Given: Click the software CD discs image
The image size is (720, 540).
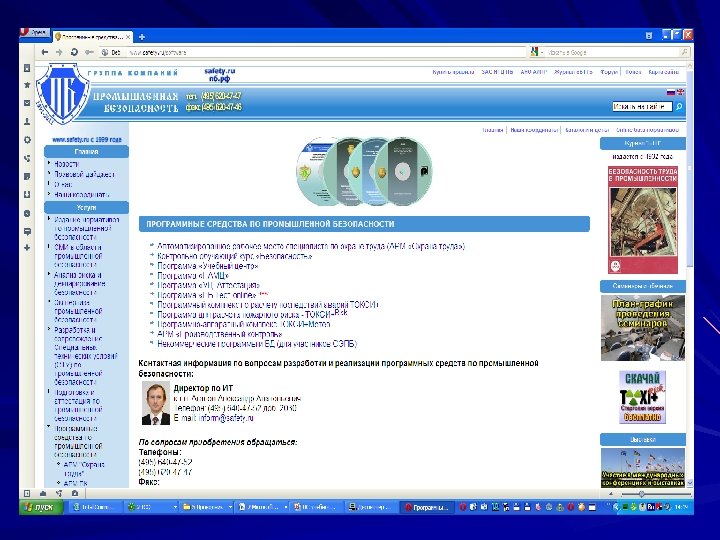Looking at the screenshot, I should (x=364, y=171).
